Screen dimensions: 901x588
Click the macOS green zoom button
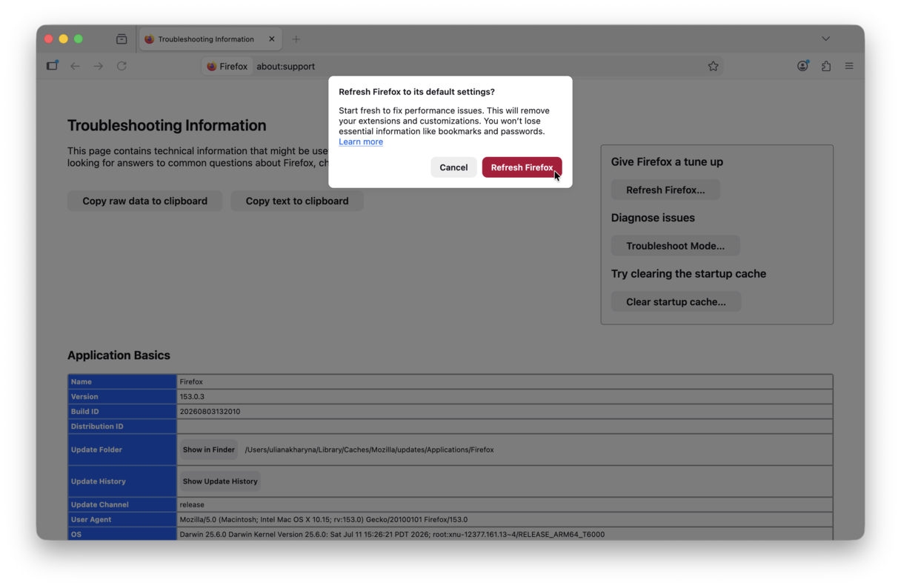click(x=79, y=39)
